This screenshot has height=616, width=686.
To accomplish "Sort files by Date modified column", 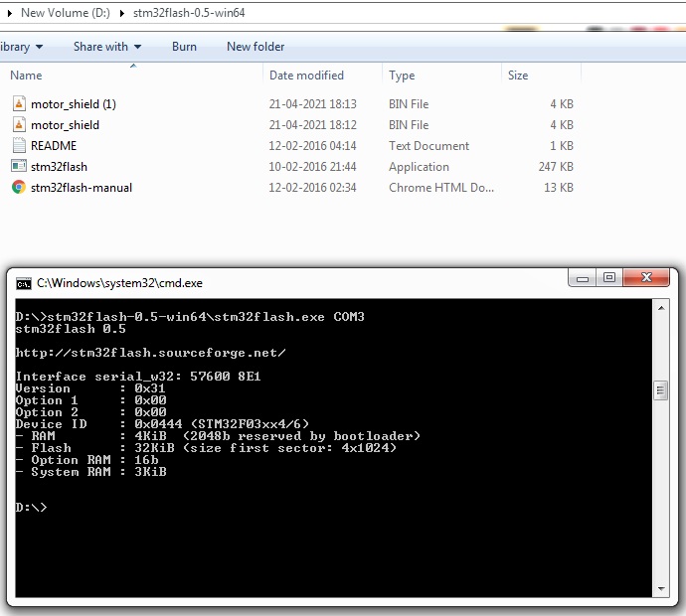I will click(322, 76).
